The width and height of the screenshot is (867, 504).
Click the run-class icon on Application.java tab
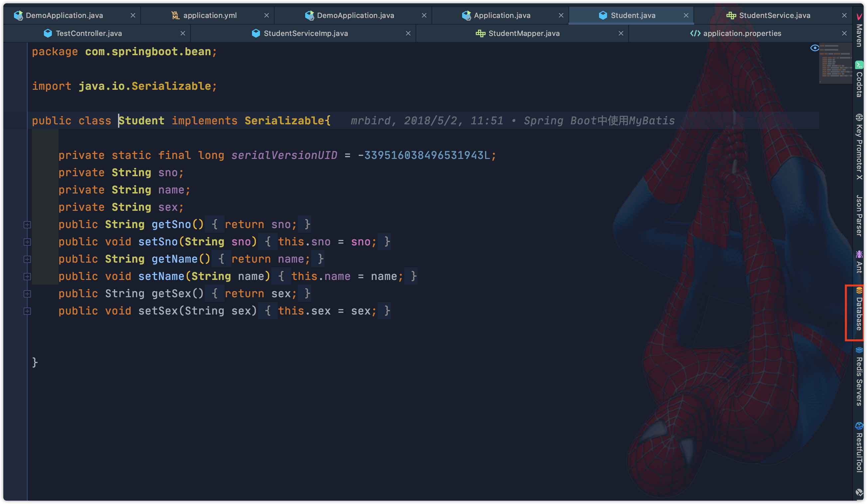click(x=466, y=15)
